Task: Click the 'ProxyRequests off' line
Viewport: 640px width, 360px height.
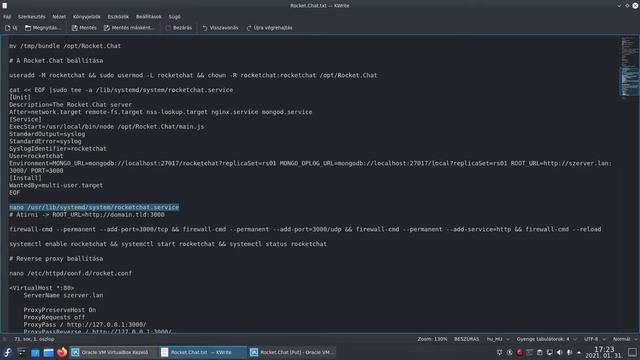Action: tap(54, 318)
